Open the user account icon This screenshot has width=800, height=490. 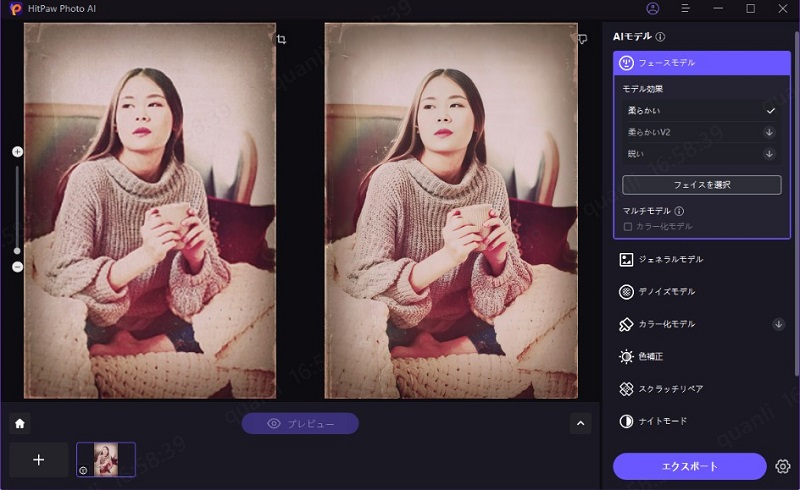click(x=653, y=9)
